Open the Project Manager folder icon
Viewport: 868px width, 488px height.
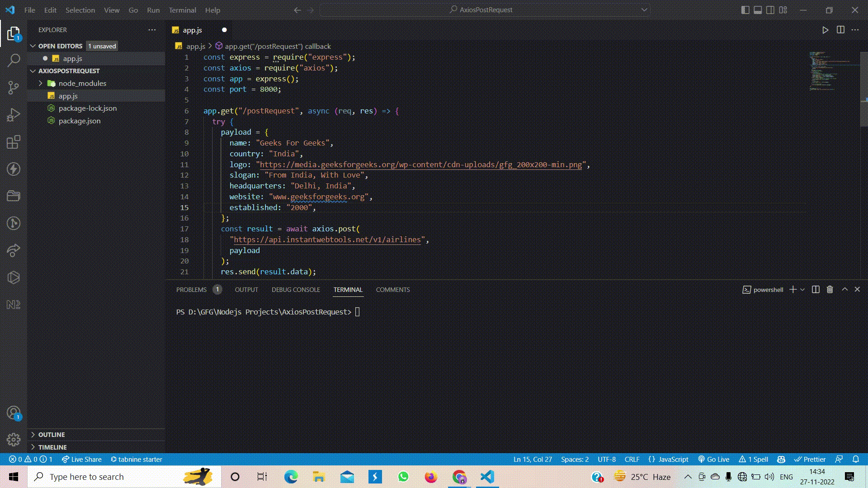click(x=14, y=196)
